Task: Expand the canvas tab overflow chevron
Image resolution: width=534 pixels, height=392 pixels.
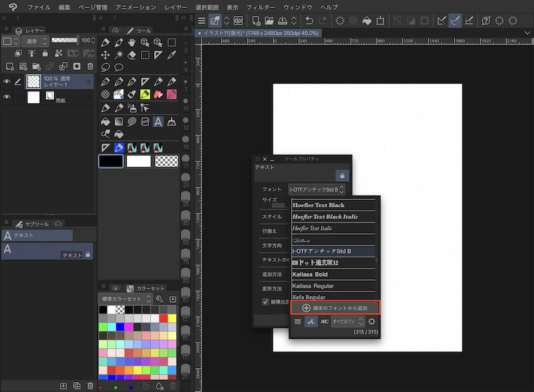Action: coord(527,33)
